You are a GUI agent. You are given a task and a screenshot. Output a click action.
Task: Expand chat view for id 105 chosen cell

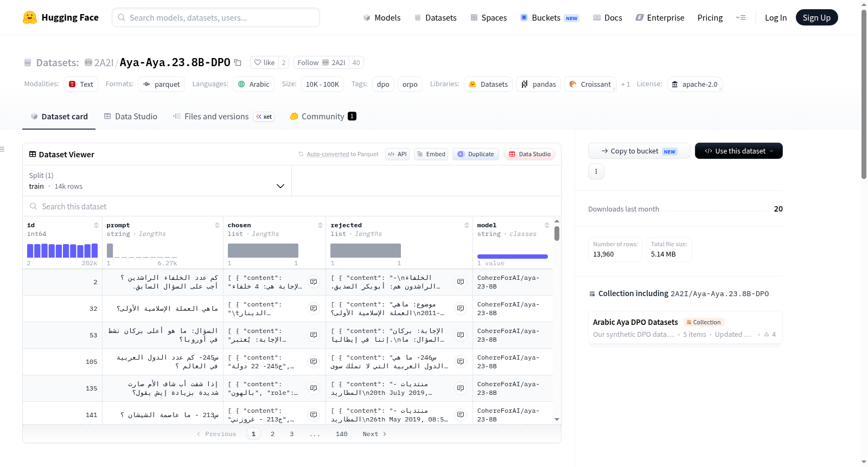(314, 362)
